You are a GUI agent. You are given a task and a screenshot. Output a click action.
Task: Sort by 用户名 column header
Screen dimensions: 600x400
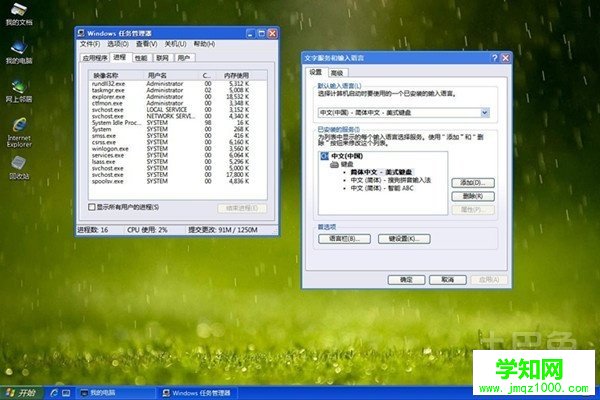[171, 75]
